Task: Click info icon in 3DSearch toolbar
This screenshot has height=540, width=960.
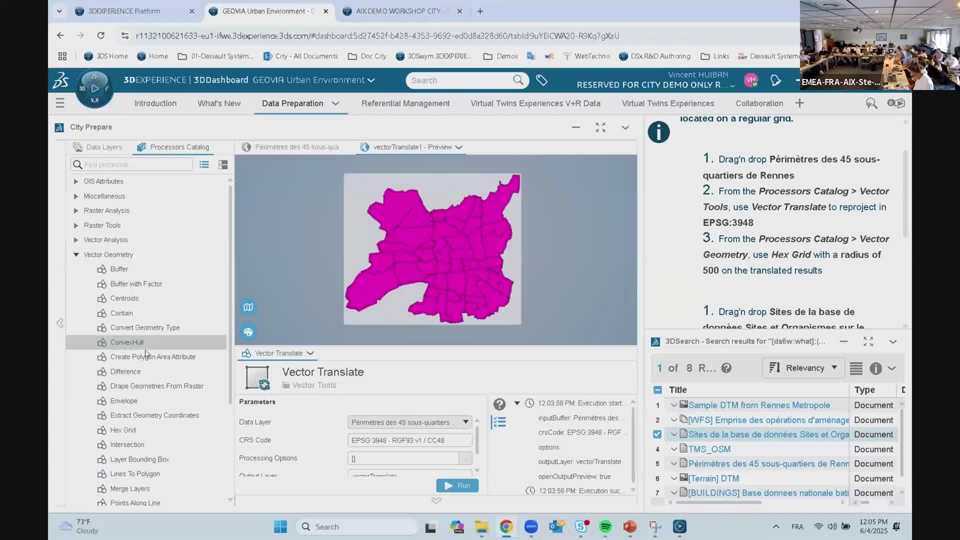Action: coord(876,368)
